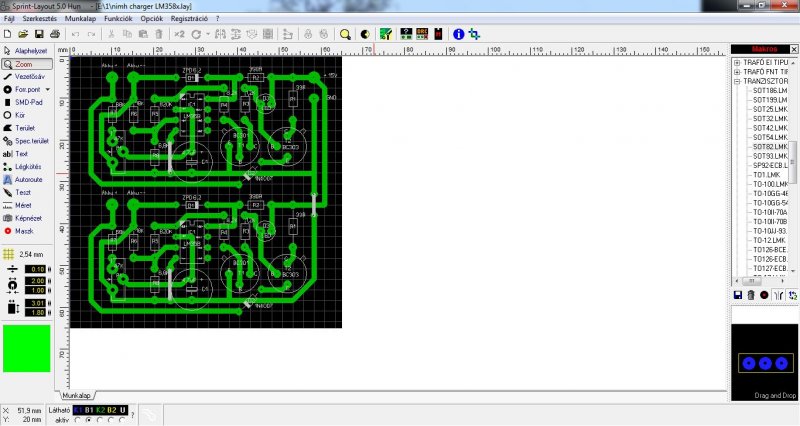Image resolution: width=800 pixels, height=426 pixels.
Task: Set K1 layer as active radio button
Action: pos(78,420)
